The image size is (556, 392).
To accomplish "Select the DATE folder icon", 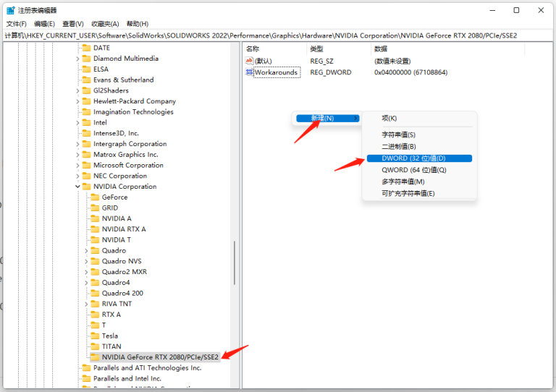I will coord(87,48).
